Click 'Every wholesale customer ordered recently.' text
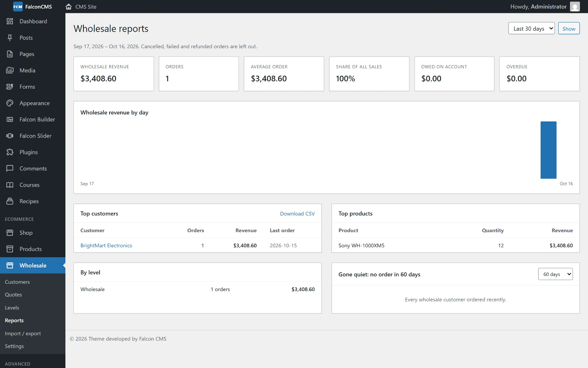588x368 pixels. click(456, 300)
